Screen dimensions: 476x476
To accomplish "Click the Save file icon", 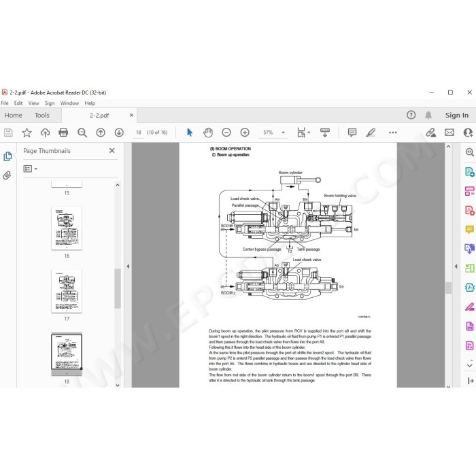I will click(8, 133).
